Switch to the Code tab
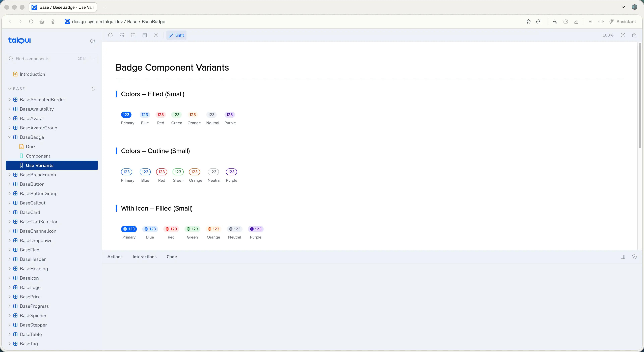This screenshot has height=352, width=644. (172, 257)
